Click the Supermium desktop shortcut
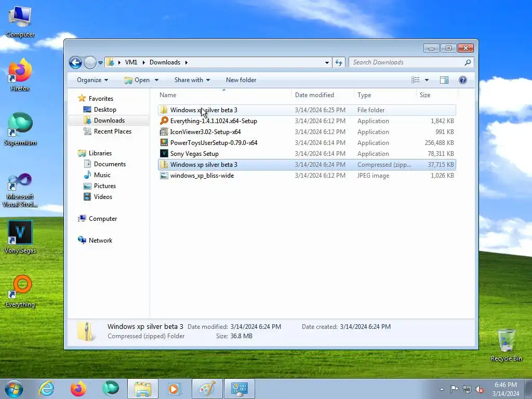 pyautogui.click(x=20, y=129)
